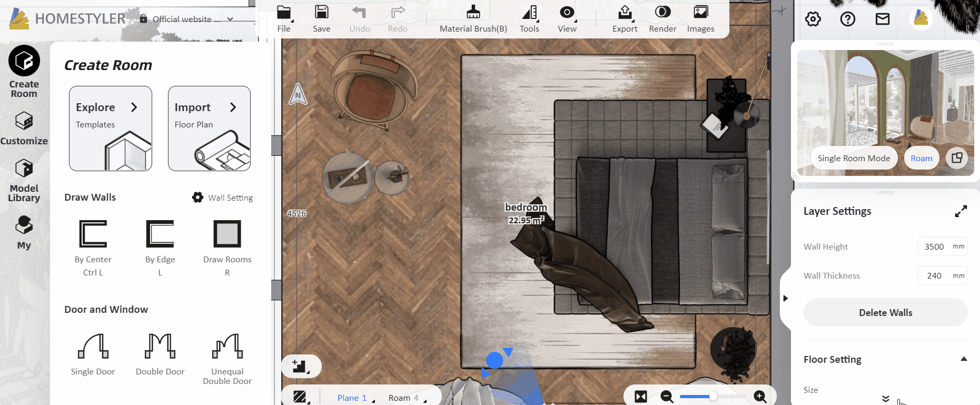The height and width of the screenshot is (405, 980).
Task: Save the current design
Action: tap(322, 19)
